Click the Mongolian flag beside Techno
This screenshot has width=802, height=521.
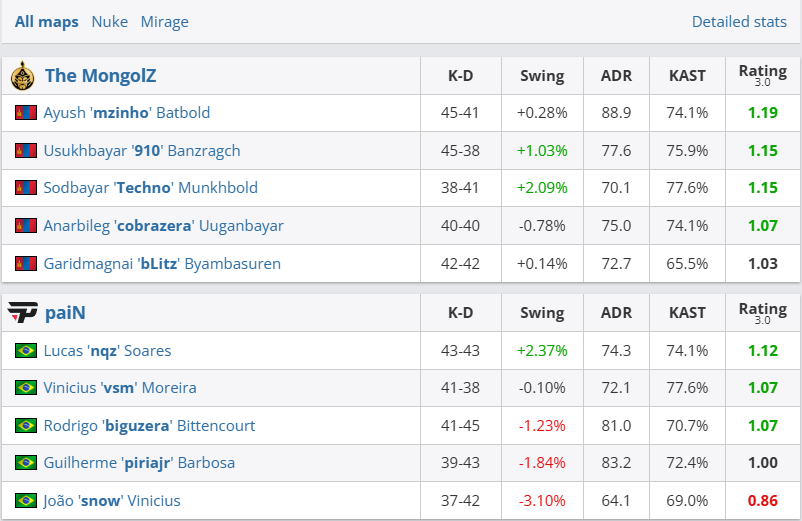click(x=26, y=188)
